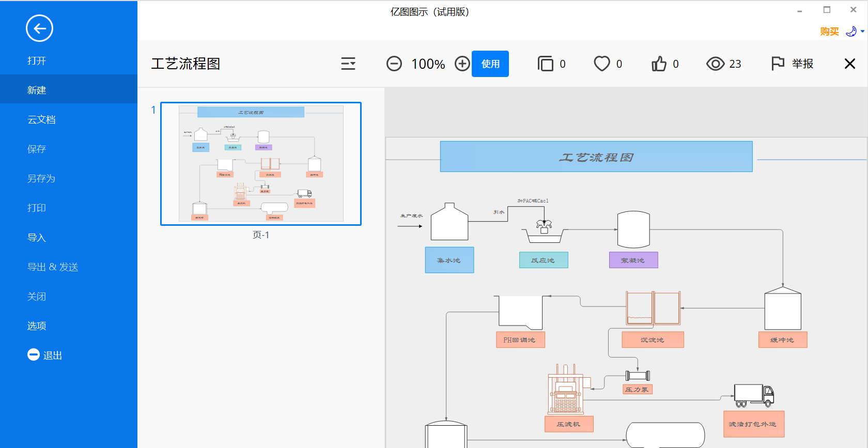Image resolution: width=868 pixels, height=448 pixels.
Task: Select the 页-1 page thumbnail
Action: click(261, 164)
